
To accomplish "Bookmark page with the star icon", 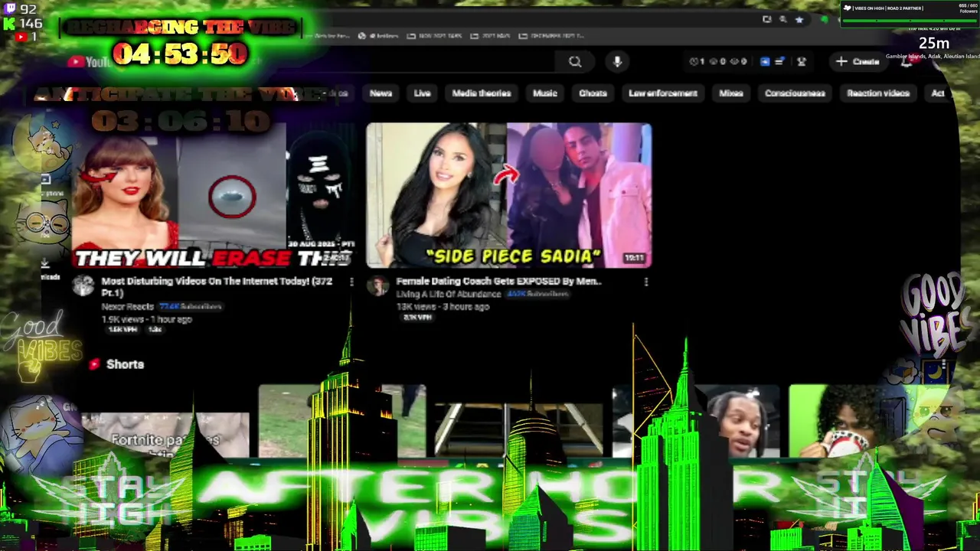I will pyautogui.click(x=799, y=20).
